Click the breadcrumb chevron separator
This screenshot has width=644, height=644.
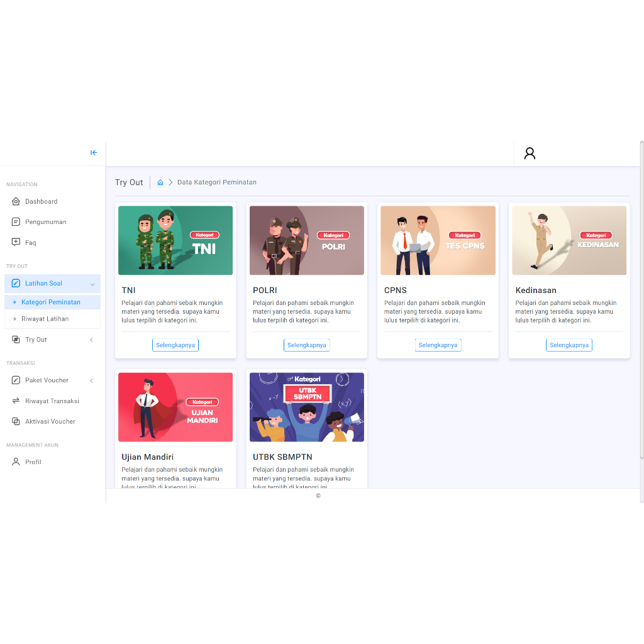170,182
